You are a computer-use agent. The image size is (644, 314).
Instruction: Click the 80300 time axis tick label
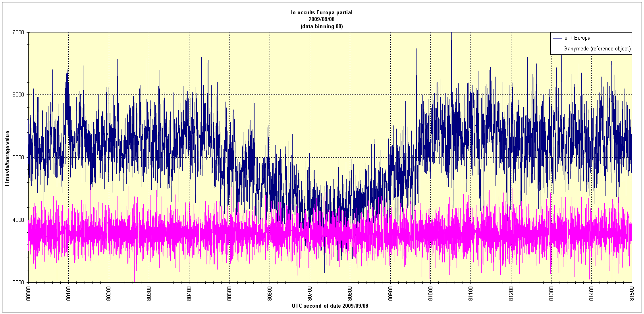click(x=149, y=293)
